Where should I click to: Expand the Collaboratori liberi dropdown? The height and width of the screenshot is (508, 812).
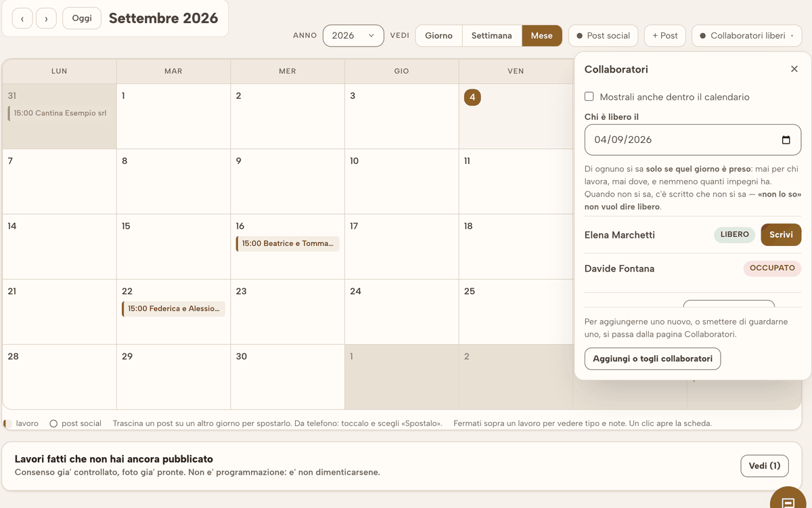click(x=746, y=36)
